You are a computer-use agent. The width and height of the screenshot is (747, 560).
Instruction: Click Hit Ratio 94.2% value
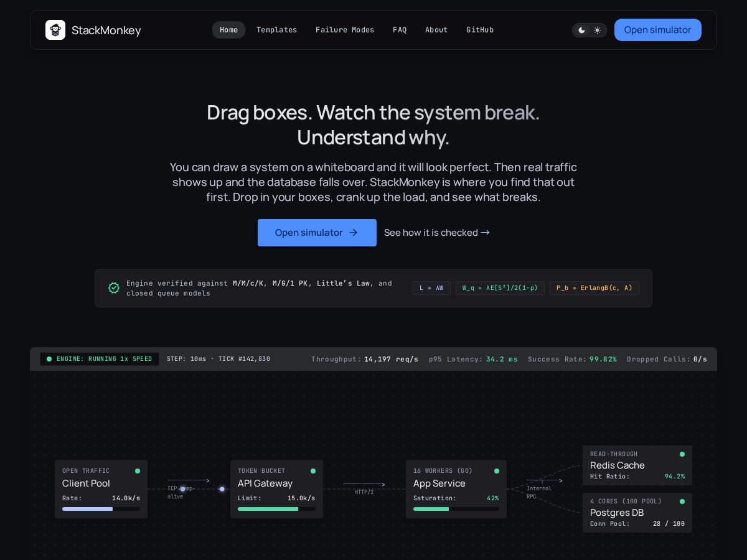tap(675, 477)
